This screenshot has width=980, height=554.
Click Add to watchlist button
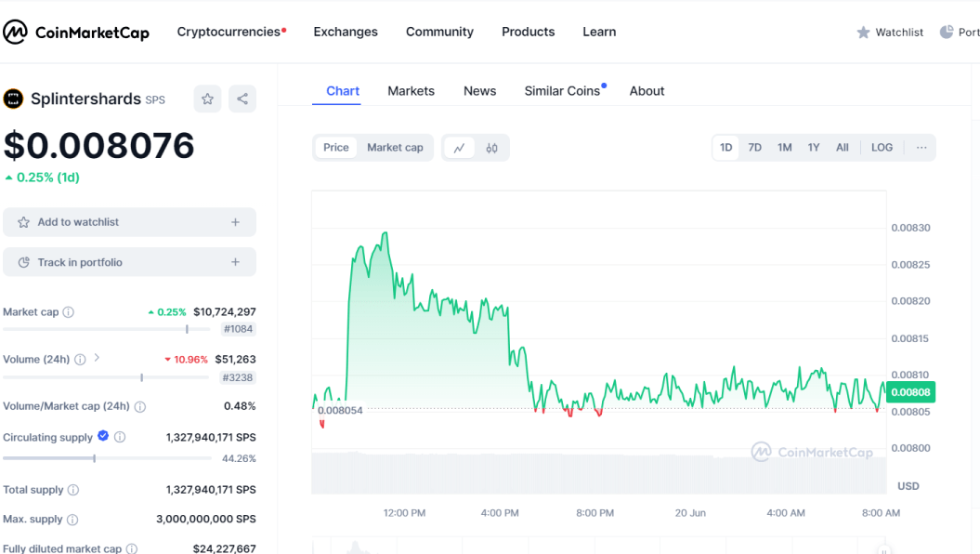pyautogui.click(x=129, y=222)
